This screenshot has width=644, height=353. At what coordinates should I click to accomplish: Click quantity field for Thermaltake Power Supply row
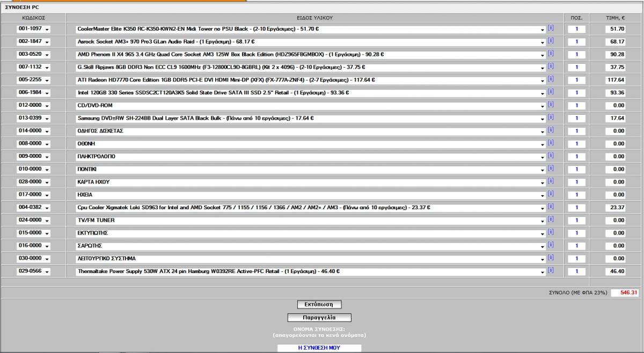[577, 271]
